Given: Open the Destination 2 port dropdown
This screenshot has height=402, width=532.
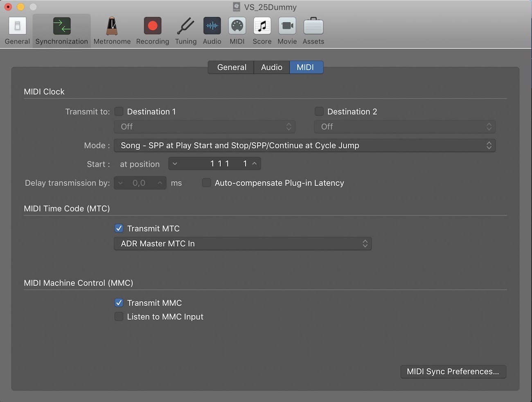Looking at the screenshot, I should point(405,127).
